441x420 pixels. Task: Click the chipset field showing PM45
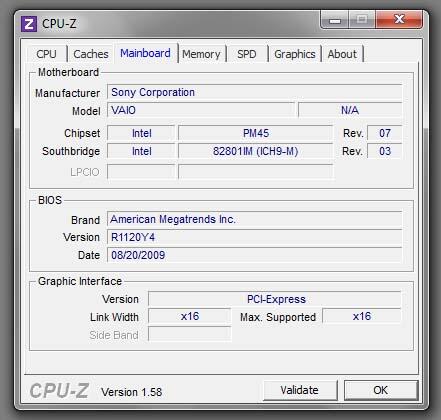point(256,133)
